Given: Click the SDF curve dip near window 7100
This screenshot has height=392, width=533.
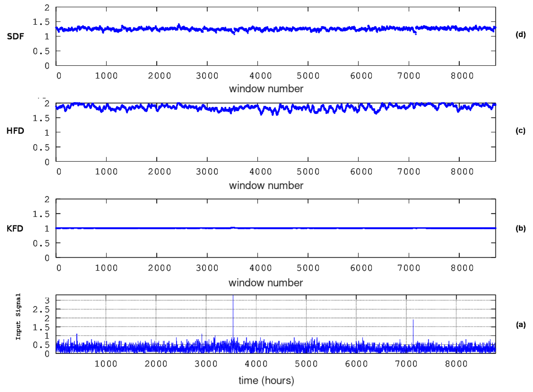Looking at the screenshot, I should (x=415, y=33).
